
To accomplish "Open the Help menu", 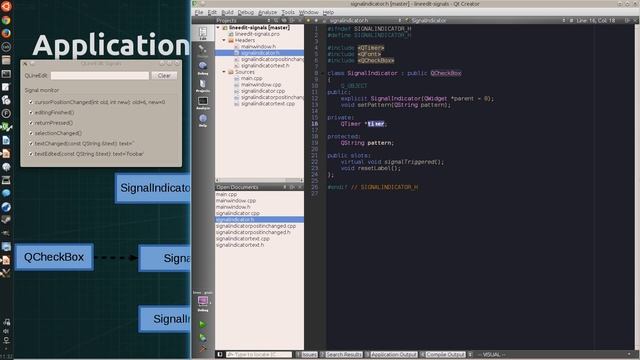I will point(328,12).
